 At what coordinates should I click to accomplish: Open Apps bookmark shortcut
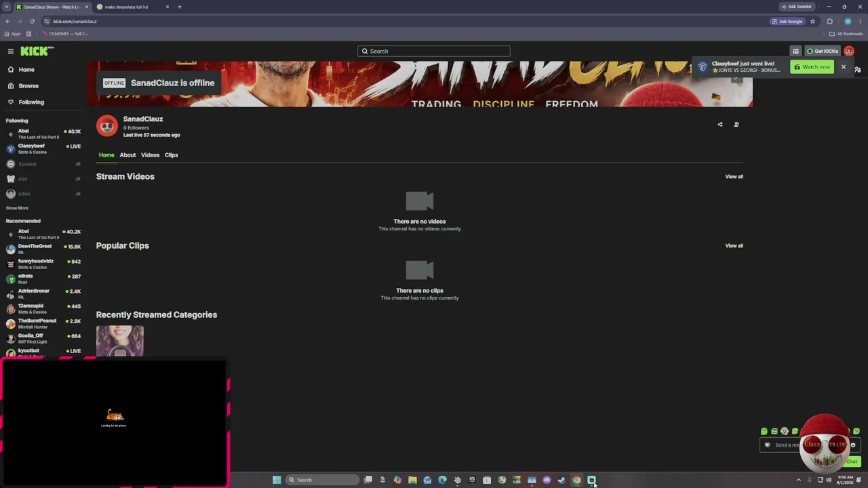12,34
